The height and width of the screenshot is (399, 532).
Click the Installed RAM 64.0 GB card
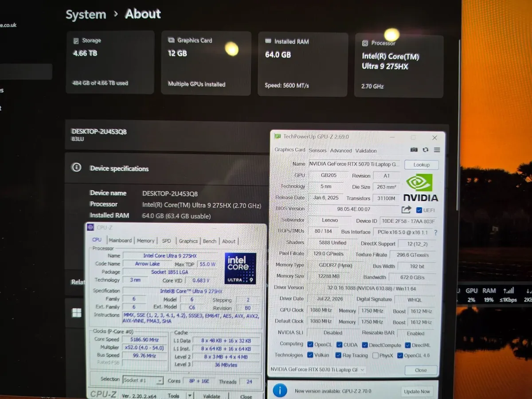tap(302, 64)
